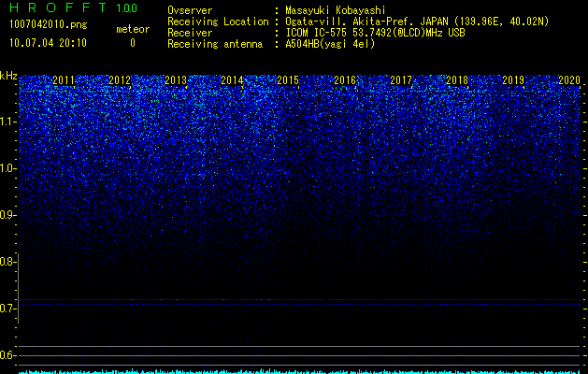This screenshot has width=588, height=374.
Task: Click the date stamp 10.07.04 20:10
Action: [48, 43]
